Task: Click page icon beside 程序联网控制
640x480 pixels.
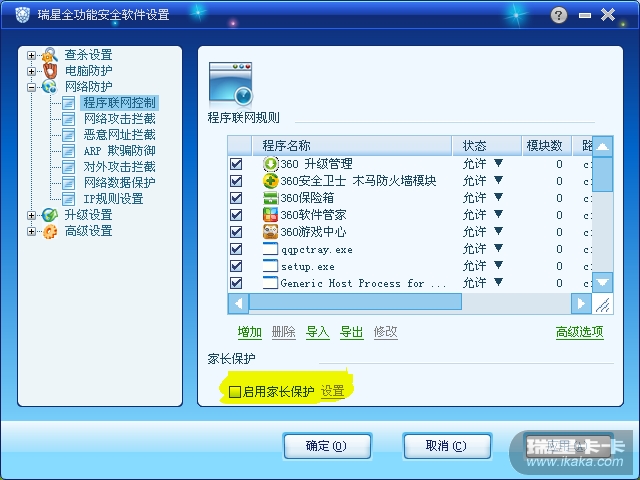Action: pyautogui.click(x=68, y=103)
